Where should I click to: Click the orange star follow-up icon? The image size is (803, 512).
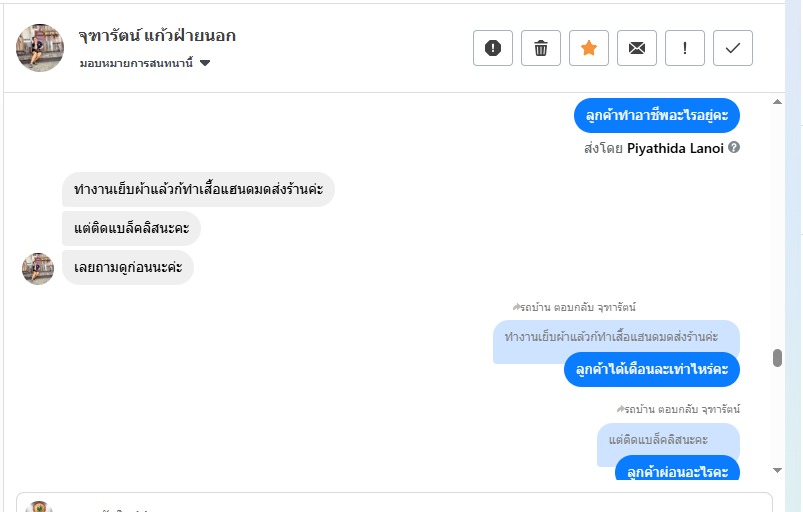pyautogui.click(x=589, y=48)
